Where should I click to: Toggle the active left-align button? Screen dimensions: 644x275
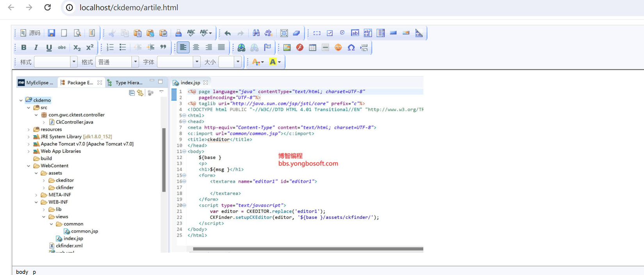183,48
